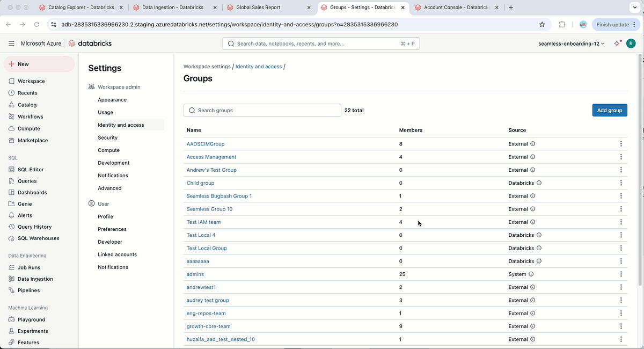Click inside the Search groups field
The image size is (644, 349).
click(262, 110)
